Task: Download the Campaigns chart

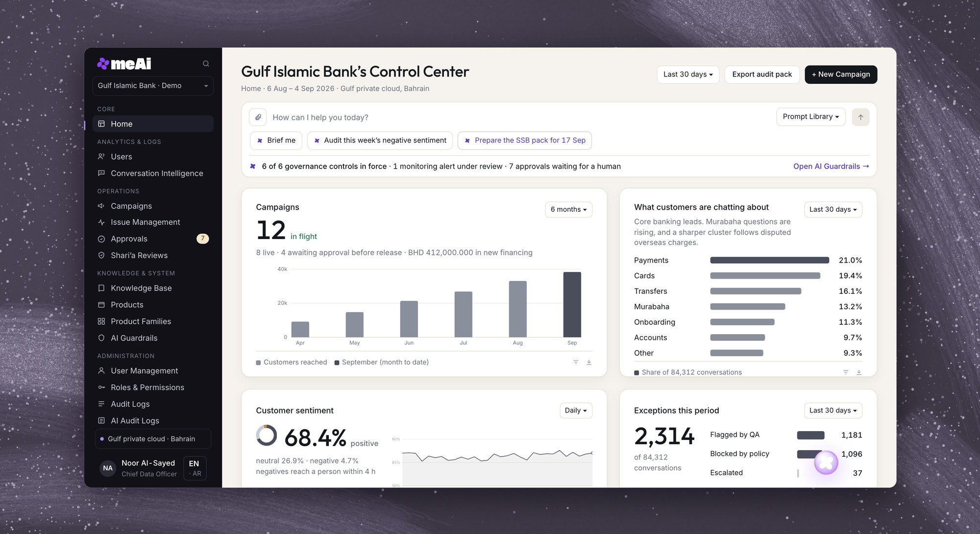Action: [x=589, y=363]
